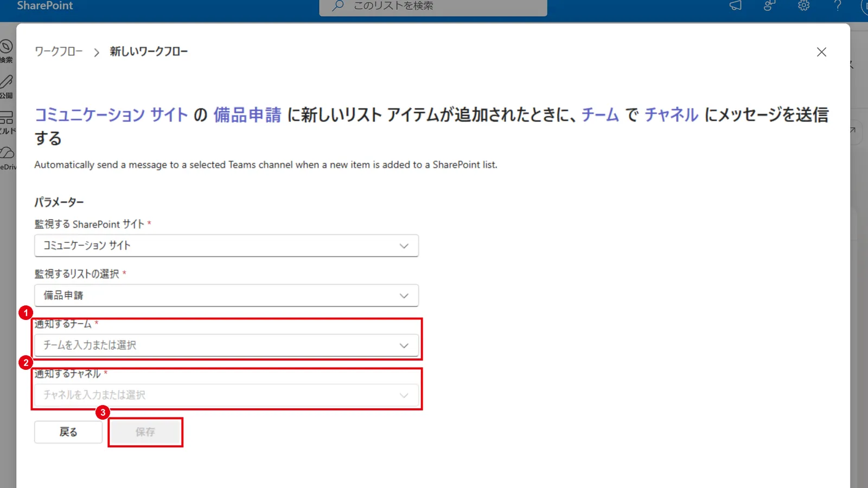Screen dimensions: 868x488
Task: Click the 備品申請 link in the title
Action: (247, 114)
